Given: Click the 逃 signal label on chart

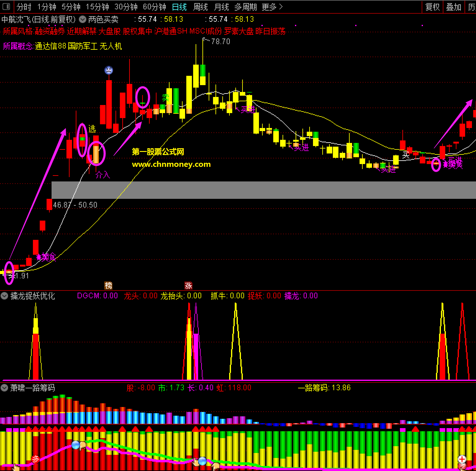Looking at the screenshot, I should pyautogui.click(x=92, y=129).
